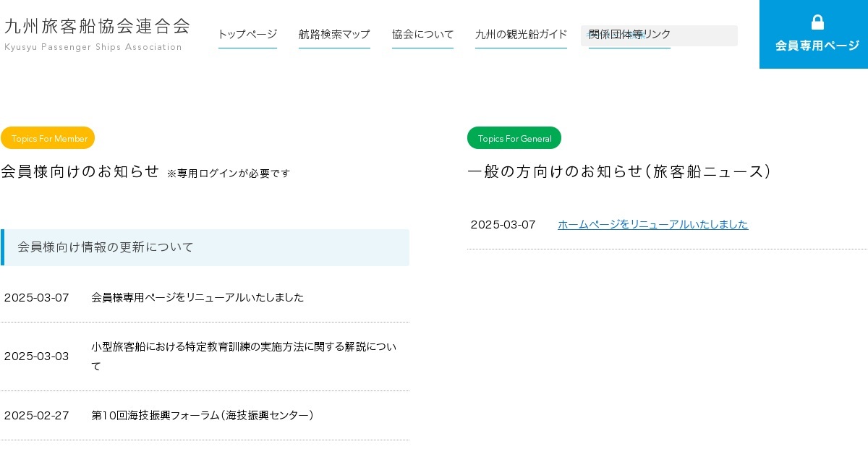
Task: Open ホームページをリニューアルいたしました news link
Action: [x=652, y=224]
